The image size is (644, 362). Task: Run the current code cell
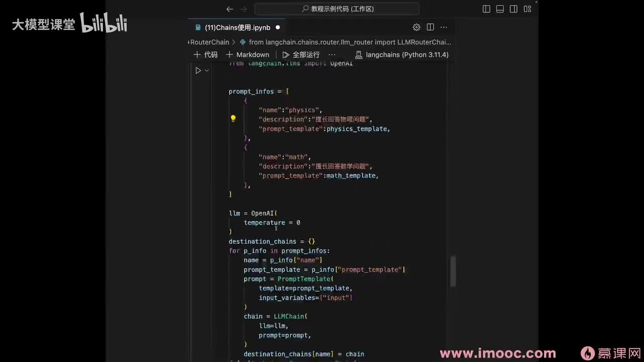pos(198,70)
